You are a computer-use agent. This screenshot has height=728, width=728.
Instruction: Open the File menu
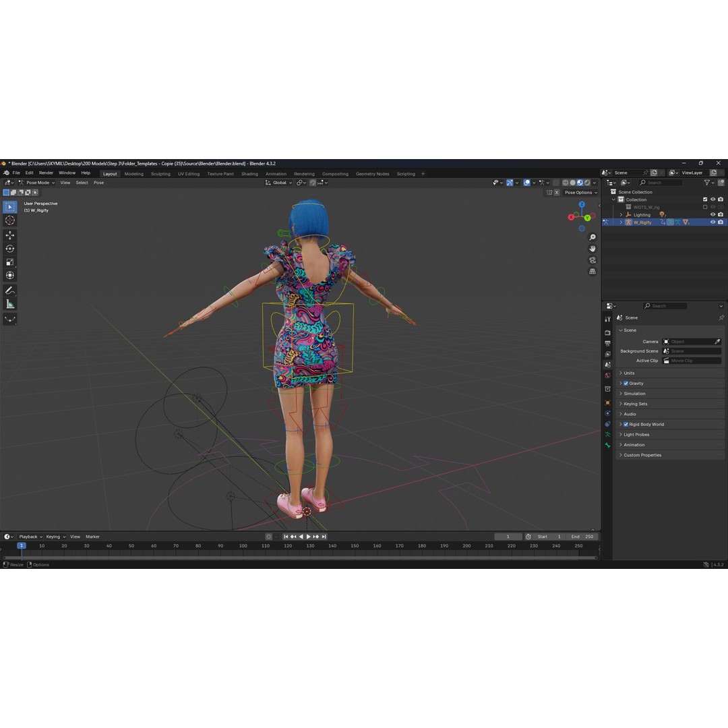pyautogui.click(x=16, y=173)
